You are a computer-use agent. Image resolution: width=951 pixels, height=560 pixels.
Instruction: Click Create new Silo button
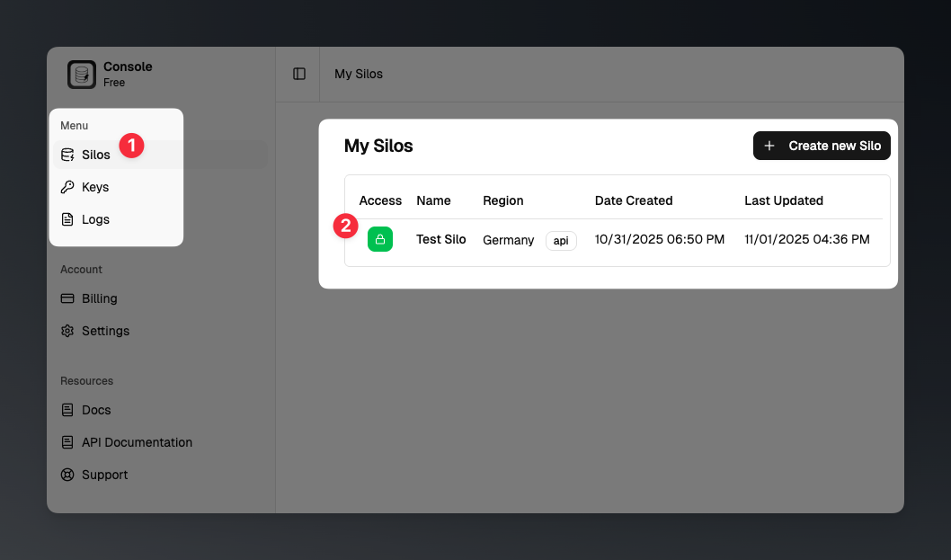click(x=822, y=146)
